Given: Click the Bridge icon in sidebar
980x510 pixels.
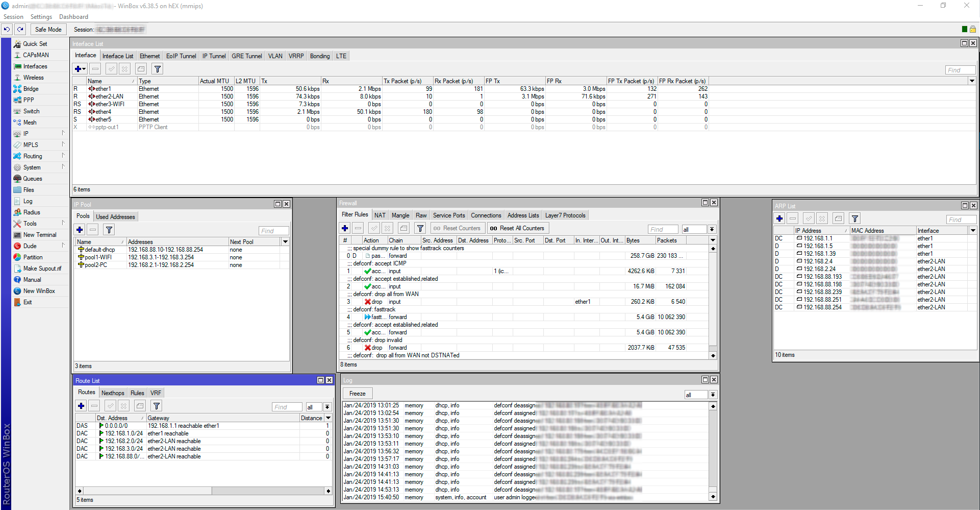Looking at the screenshot, I should [17, 89].
